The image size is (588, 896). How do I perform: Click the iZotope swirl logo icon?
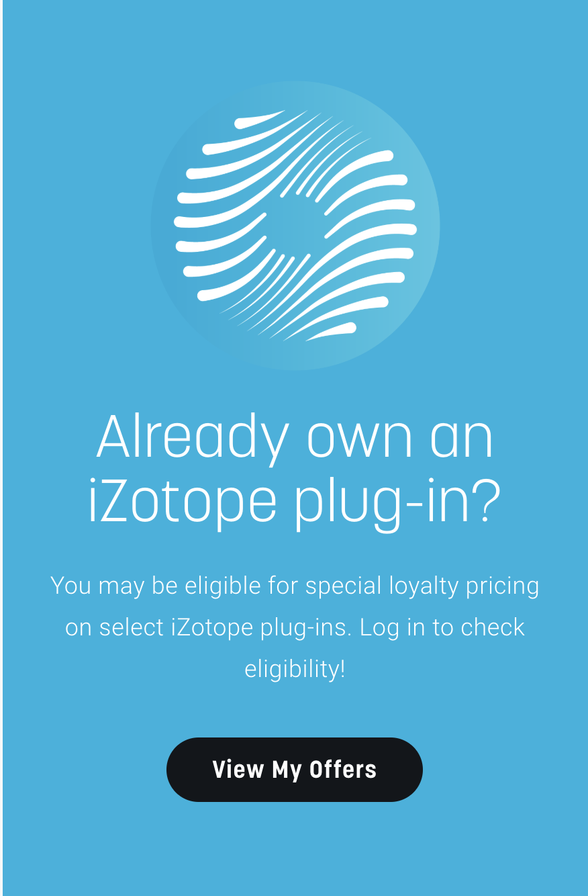click(x=295, y=226)
